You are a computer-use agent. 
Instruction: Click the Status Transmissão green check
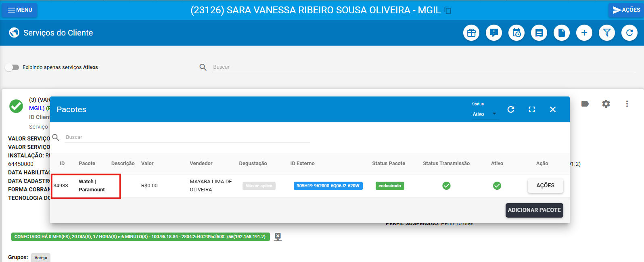[446, 186]
